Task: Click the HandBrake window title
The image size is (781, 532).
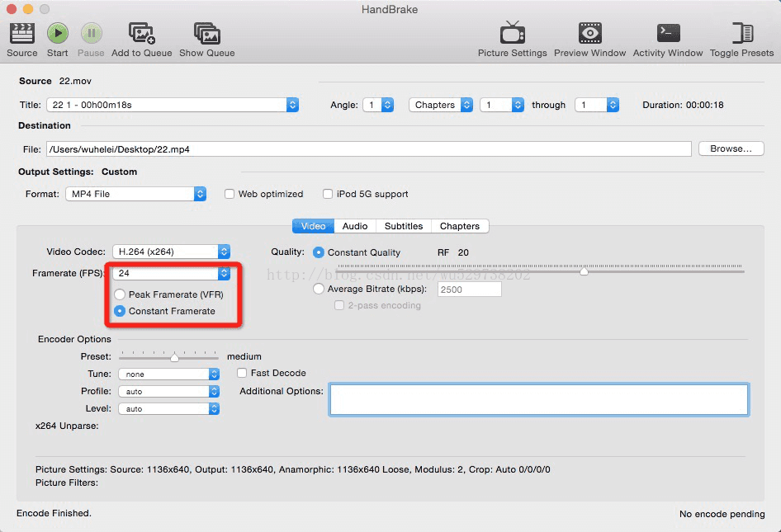Action: pos(390,9)
